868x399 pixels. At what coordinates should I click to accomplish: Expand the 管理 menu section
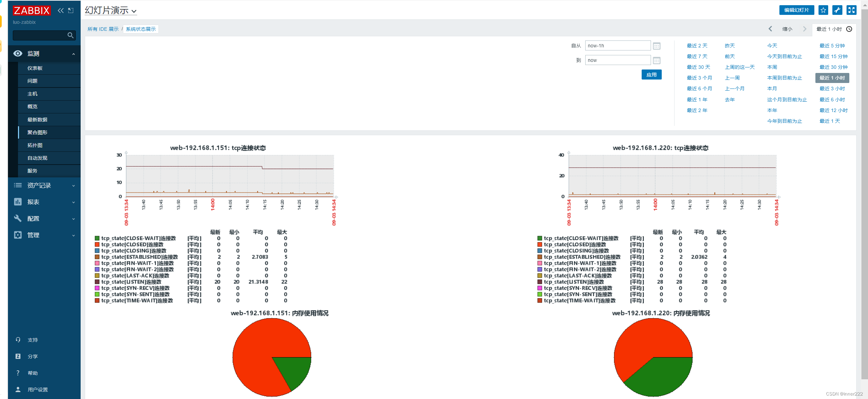click(x=73, y=235)
